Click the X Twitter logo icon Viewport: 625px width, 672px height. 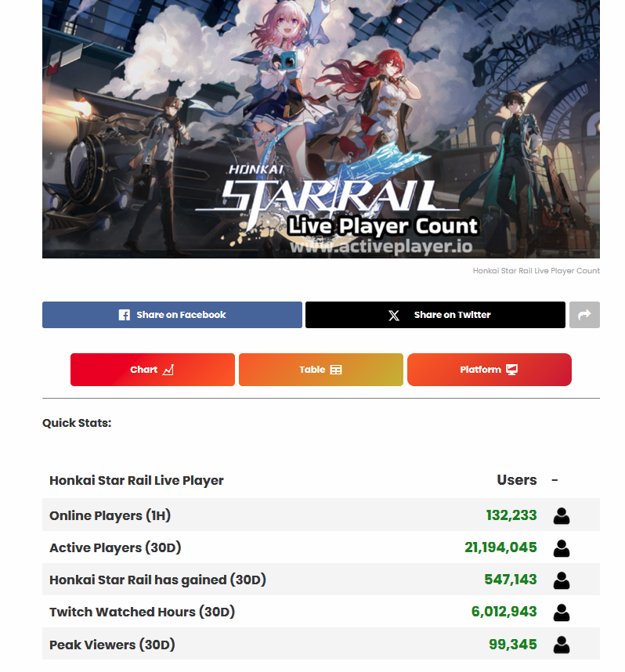click(x=393, y=316)
